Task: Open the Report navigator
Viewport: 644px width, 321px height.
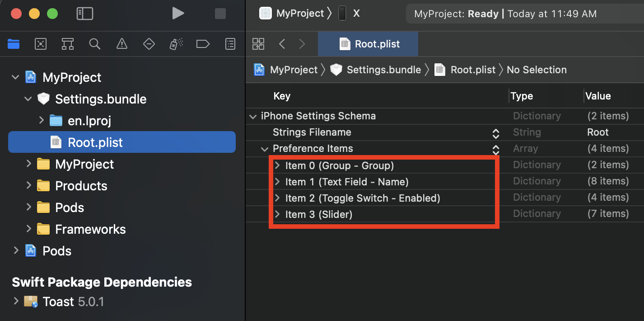Action: tap(230, 44)
